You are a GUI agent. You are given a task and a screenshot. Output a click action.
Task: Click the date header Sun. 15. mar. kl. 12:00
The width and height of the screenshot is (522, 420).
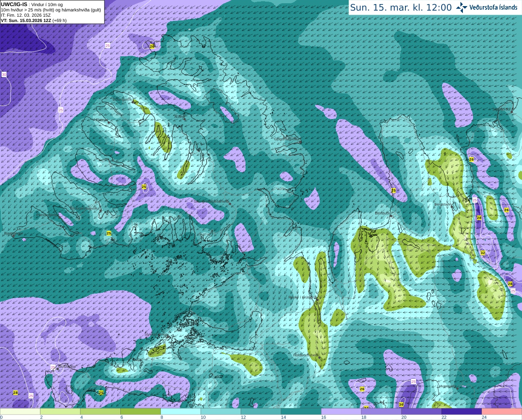coord(401,7)
